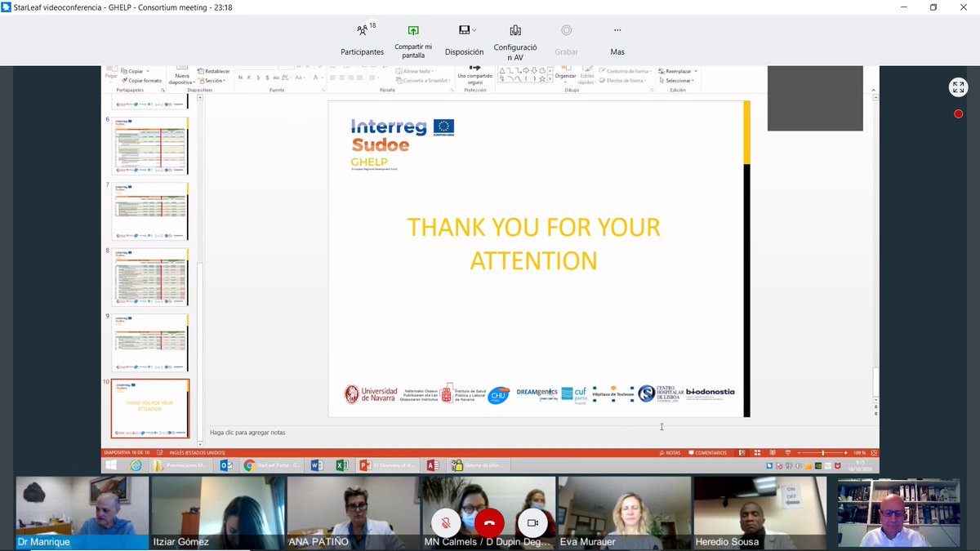Click the spell-check icon in status bar

[162, 452]
